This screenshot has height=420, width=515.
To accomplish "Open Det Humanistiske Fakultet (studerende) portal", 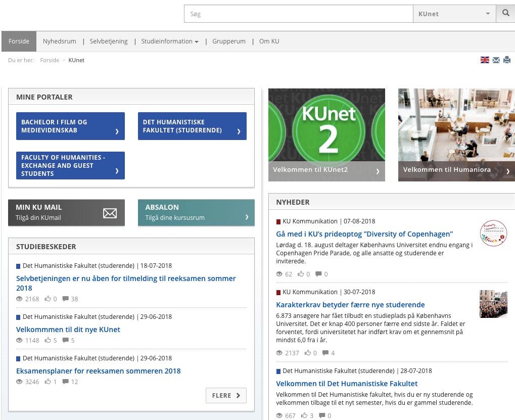I will [x=192, y=126].
